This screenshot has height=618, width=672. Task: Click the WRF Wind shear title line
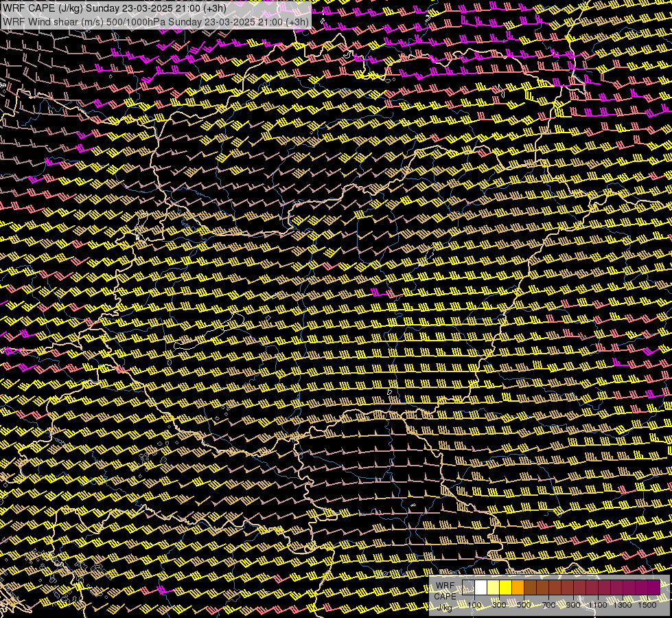(x=156, y=22)
